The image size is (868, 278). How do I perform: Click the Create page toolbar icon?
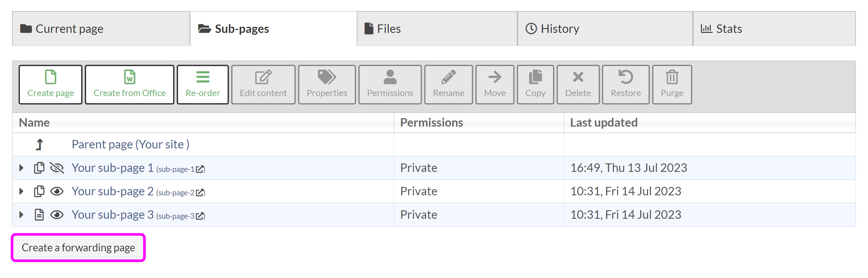click(x=51, y=77)
